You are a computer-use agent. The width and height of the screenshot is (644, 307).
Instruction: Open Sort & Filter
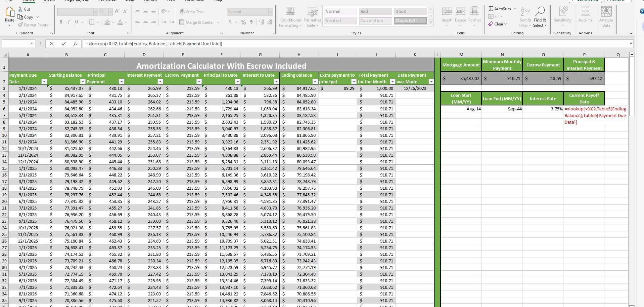(x=525, y=17)
